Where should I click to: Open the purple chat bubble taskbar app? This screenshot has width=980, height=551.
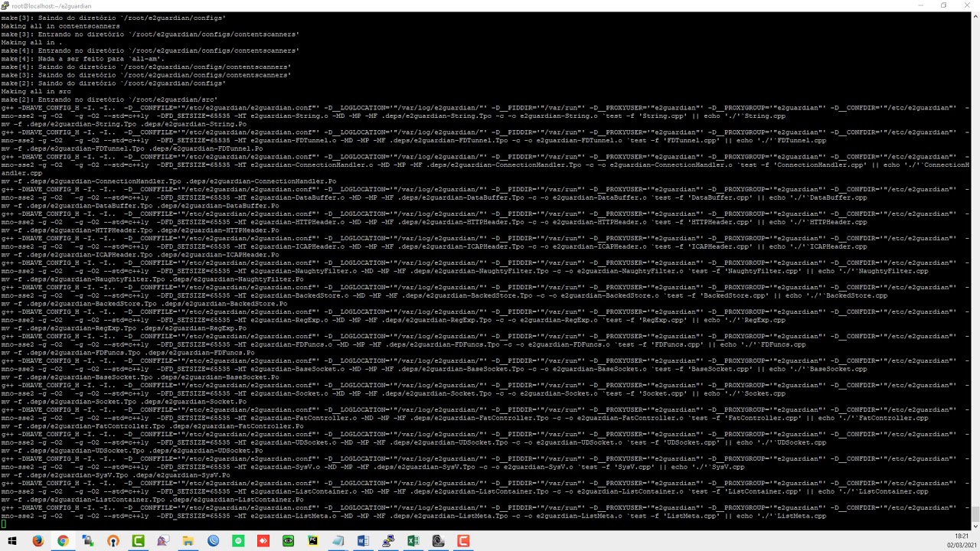click(x=162, y=541)
